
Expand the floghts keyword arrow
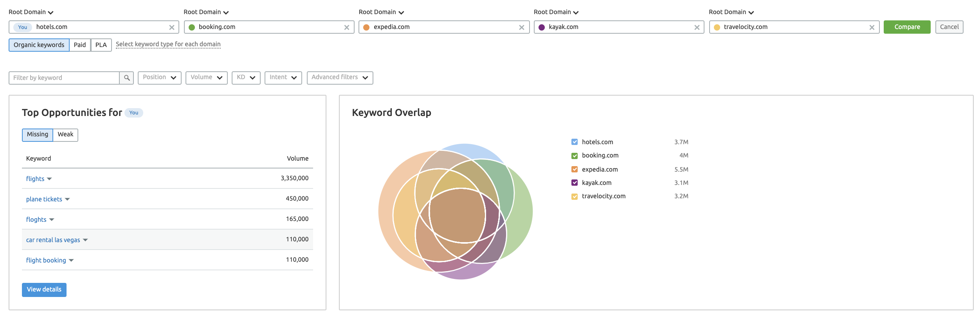[x=52, y=220]
